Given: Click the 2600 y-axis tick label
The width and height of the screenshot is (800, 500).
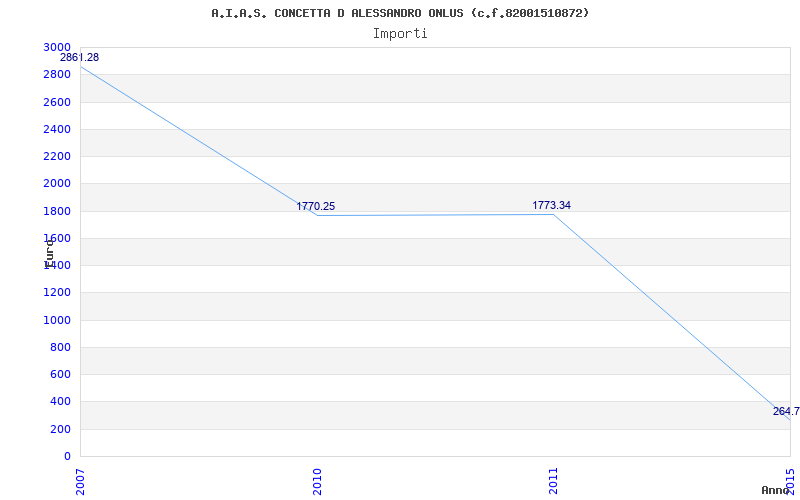Looking at the screenshot, I should (x=57, y=102).
